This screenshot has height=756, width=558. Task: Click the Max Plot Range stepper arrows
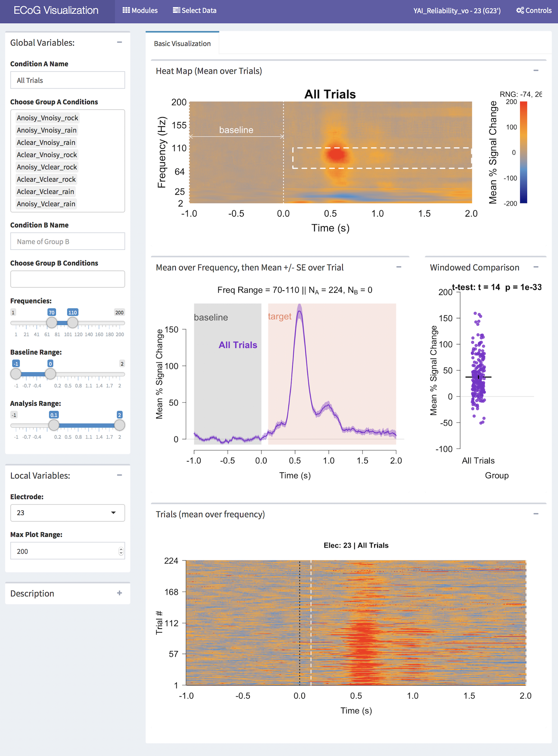coord(121,551)
